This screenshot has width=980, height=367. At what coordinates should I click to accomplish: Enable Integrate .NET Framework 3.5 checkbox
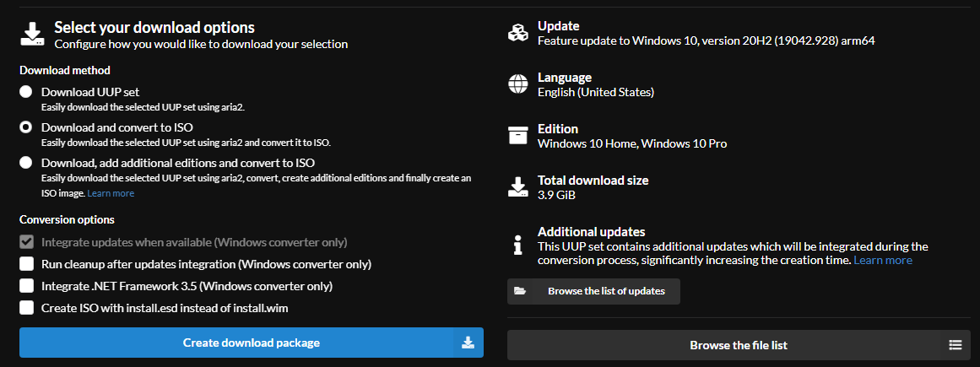tap(26, 286)
